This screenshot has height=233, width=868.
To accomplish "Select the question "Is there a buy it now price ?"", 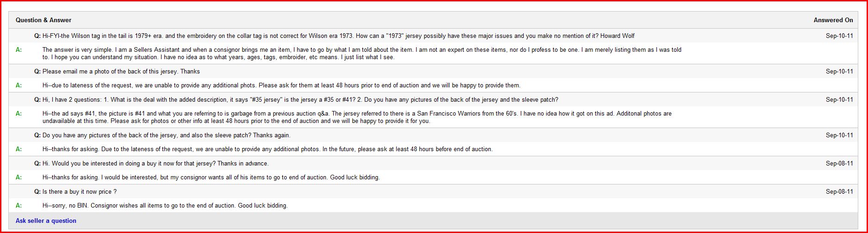I will (80, 192).
